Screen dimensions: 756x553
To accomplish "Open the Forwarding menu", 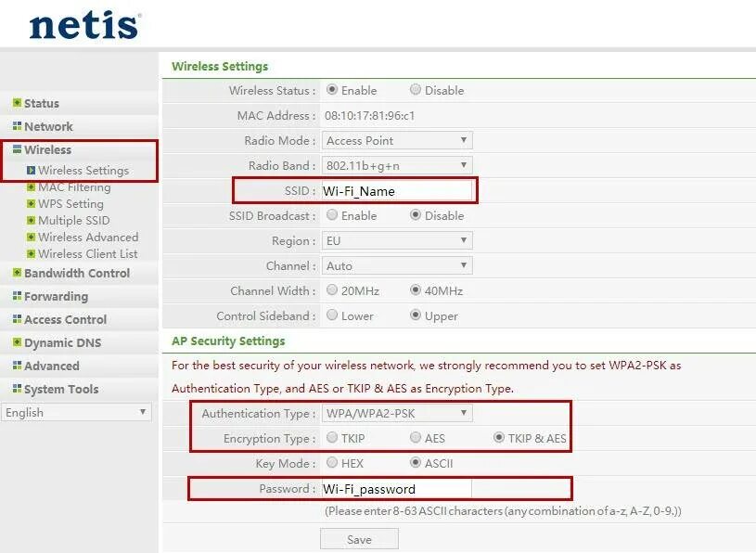I will coord(56,297).
